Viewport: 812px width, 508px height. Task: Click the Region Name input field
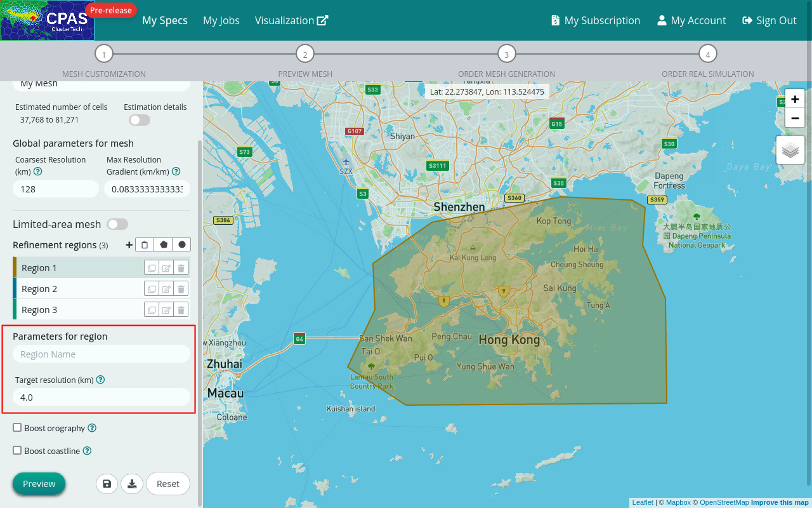(101, 354)
